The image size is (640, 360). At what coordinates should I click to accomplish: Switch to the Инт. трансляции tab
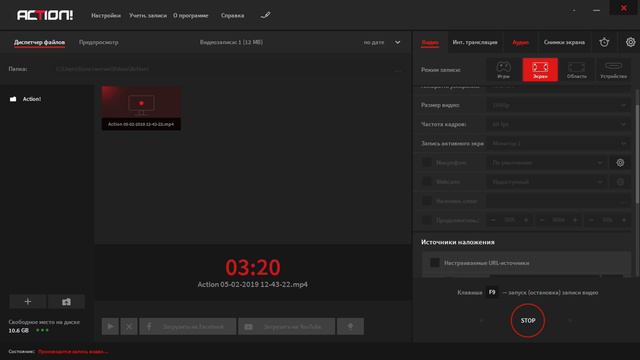(475, 42)
